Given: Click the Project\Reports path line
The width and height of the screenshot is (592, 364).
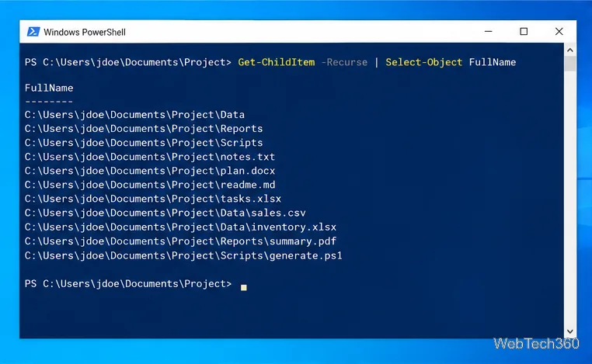Looking at the screenshot, I should [144, 129].
